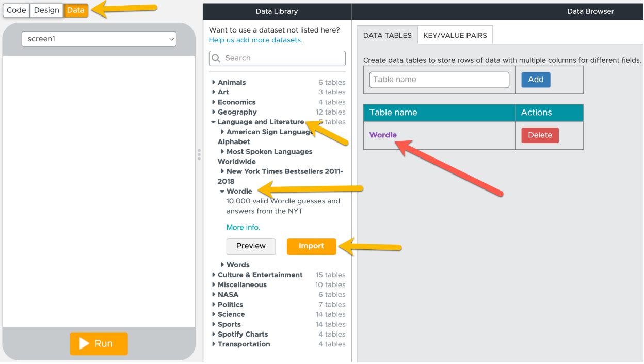Click Add to create table
644x364 pixels.
pos(536,80)
